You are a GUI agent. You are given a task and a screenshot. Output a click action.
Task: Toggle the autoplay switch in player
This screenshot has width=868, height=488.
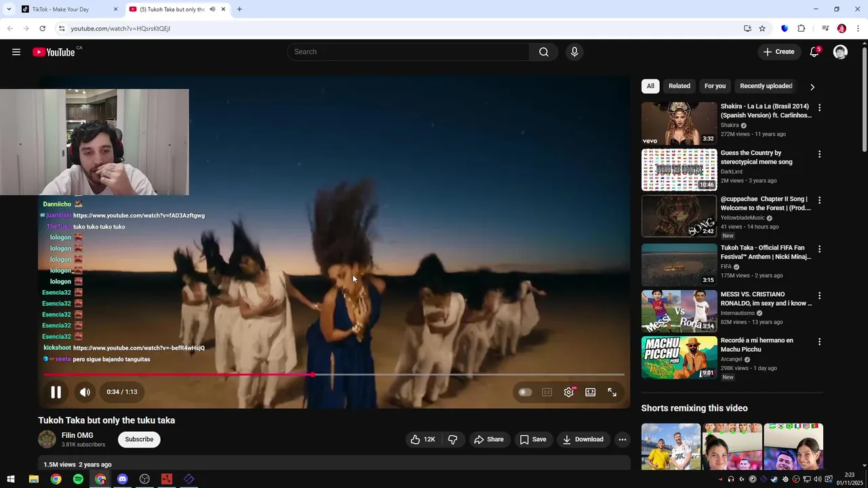(x=525, y=392)
